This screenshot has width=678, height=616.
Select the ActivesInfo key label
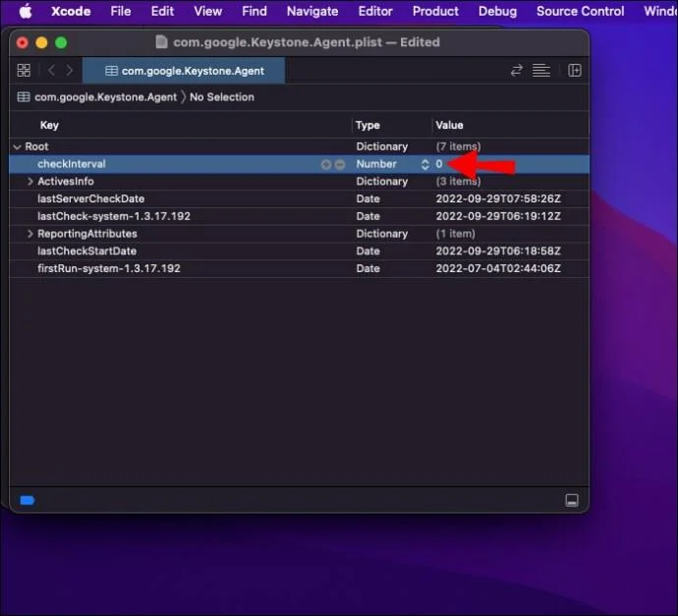pos(65,182)
